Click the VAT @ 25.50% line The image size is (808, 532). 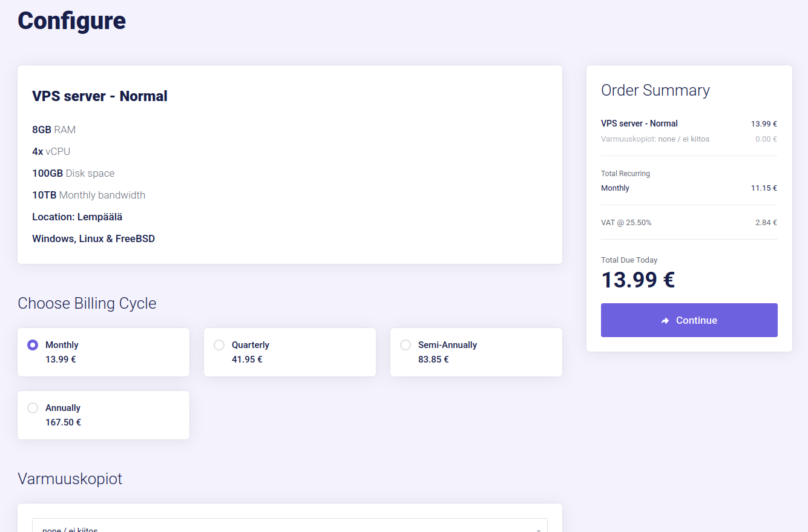[626, 223]
